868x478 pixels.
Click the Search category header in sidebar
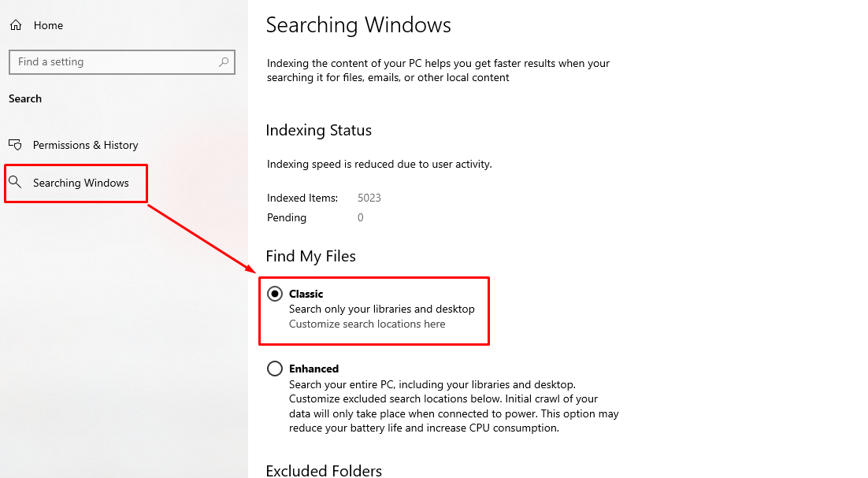(25, 98)
